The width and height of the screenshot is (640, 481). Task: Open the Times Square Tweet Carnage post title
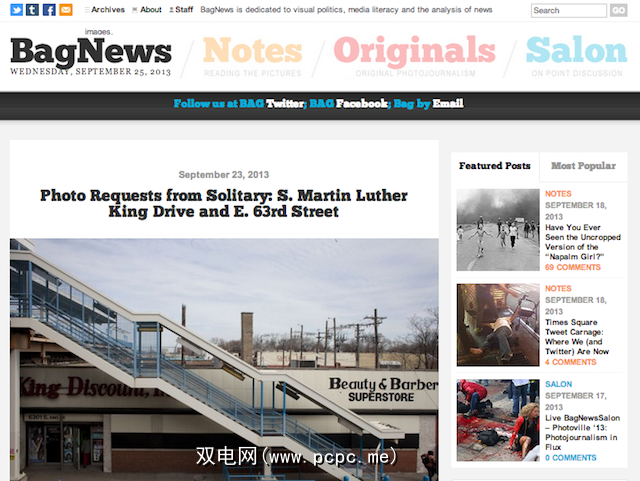[x=577, y=337]
